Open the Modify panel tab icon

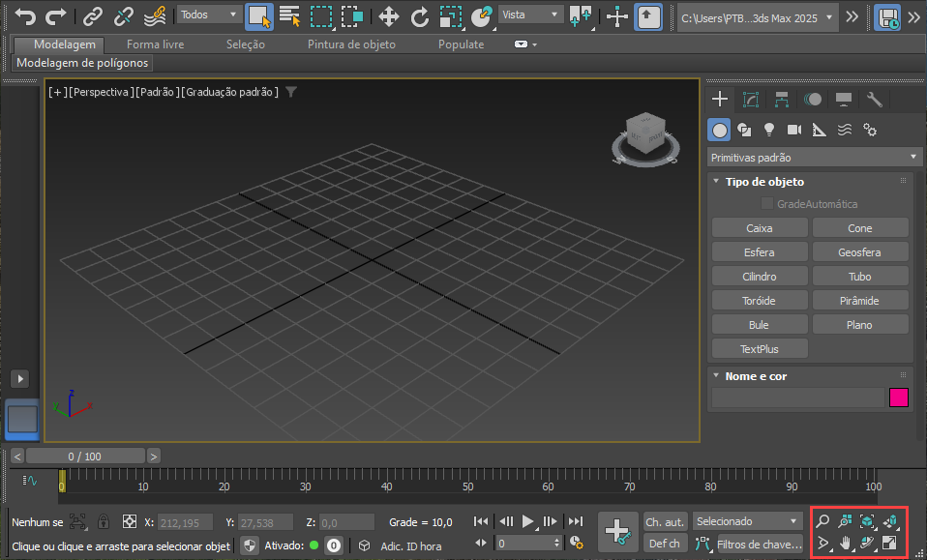750,99
